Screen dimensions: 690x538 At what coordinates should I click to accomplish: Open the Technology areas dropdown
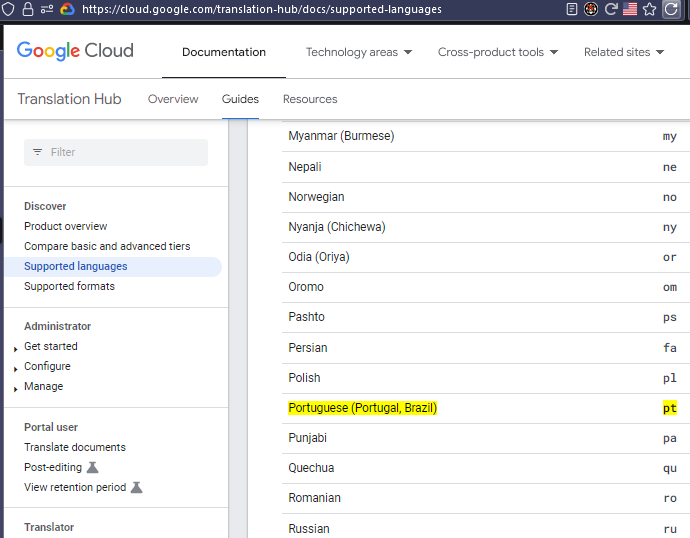click(x=359, y=52)
